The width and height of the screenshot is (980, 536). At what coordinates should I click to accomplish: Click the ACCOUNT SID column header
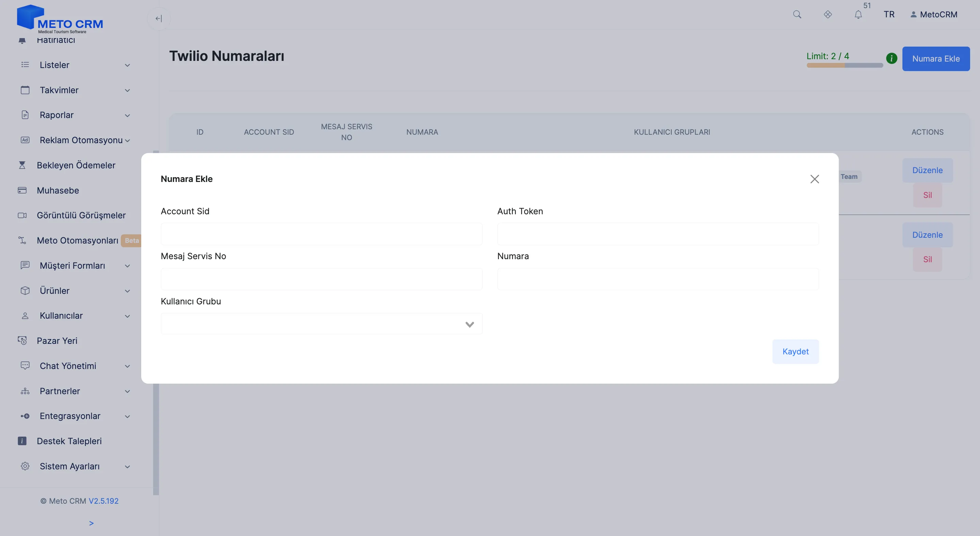pos(269,132)
